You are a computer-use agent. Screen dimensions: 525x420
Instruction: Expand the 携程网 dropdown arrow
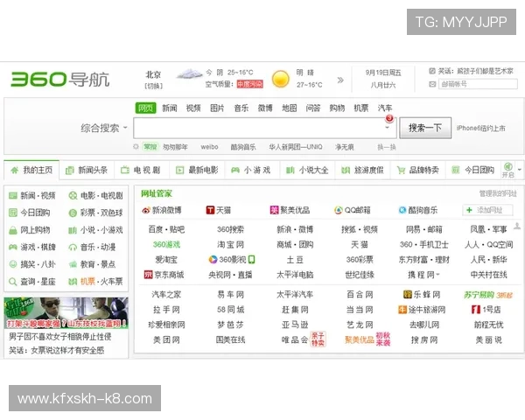[x=438, y=275]
